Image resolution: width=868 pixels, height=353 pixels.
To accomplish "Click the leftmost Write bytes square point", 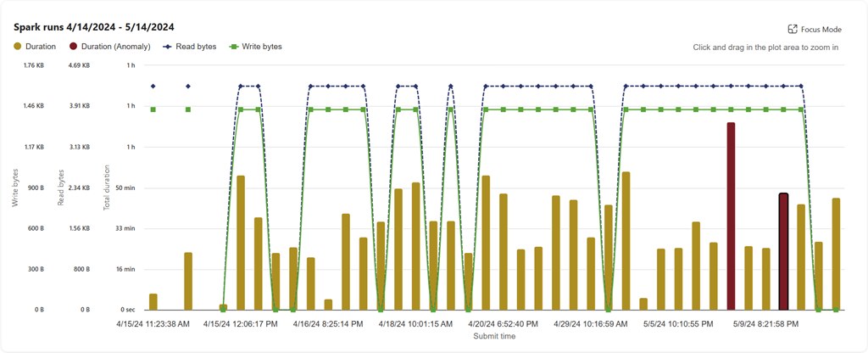I will [153, 109].
